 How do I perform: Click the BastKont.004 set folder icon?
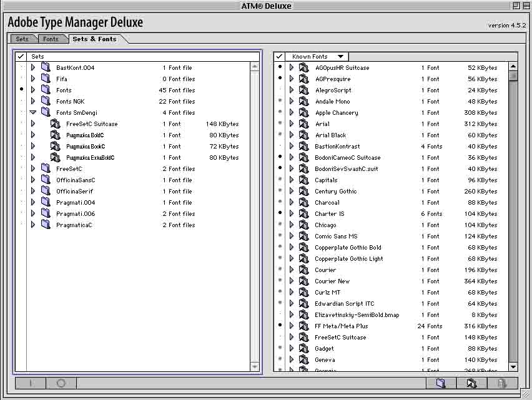pyautogui.click(x=46, y=67)
